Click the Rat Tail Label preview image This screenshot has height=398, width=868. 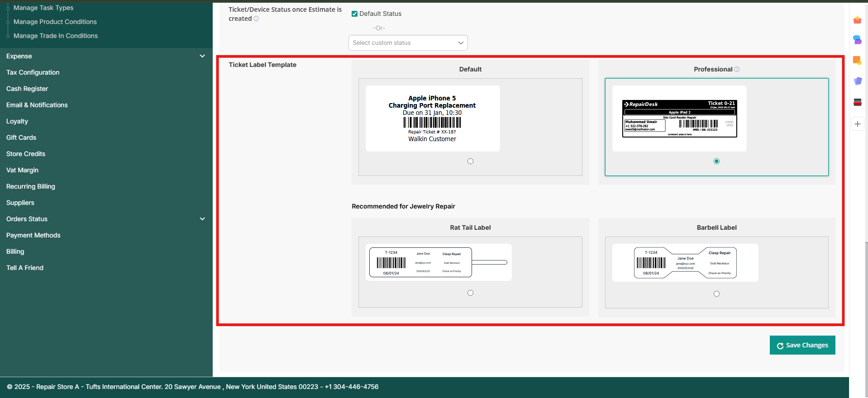pos(439,262)
